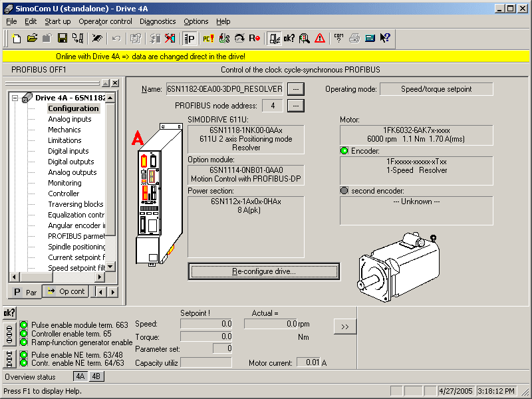This screenshot has height=399, width=532.
Task: Click the load-to-drive transfer icon
Action: click(78, 39)
